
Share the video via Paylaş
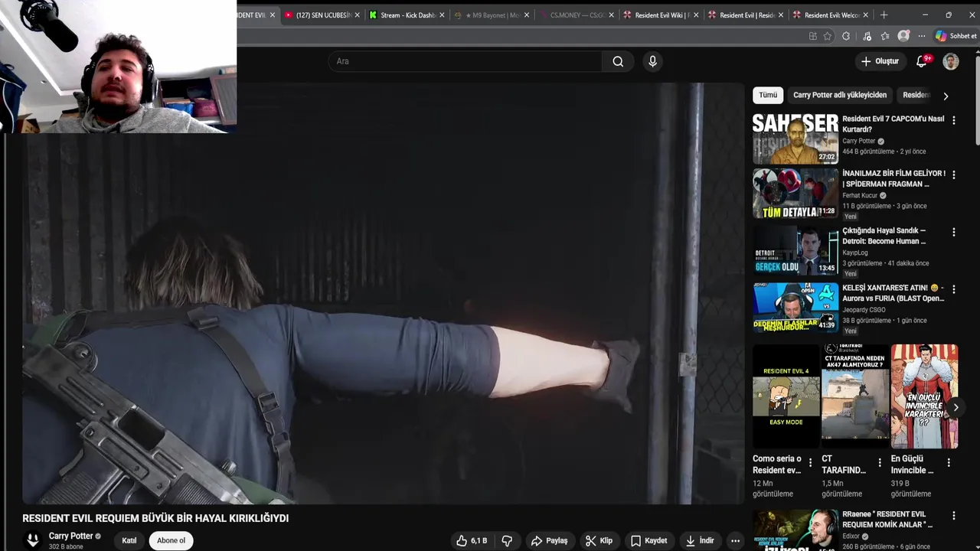coord(549,540)
